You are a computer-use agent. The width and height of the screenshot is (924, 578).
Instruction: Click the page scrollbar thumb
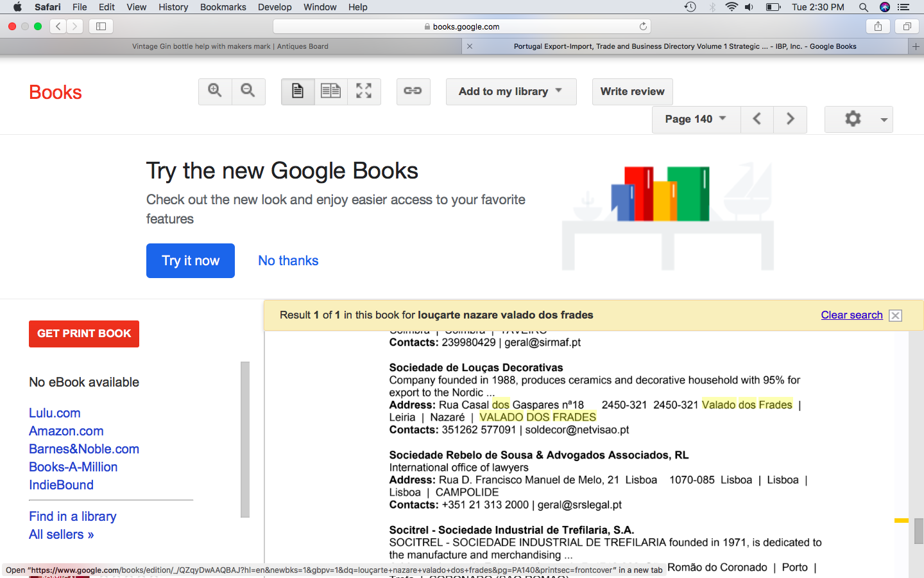click(919, 531)
